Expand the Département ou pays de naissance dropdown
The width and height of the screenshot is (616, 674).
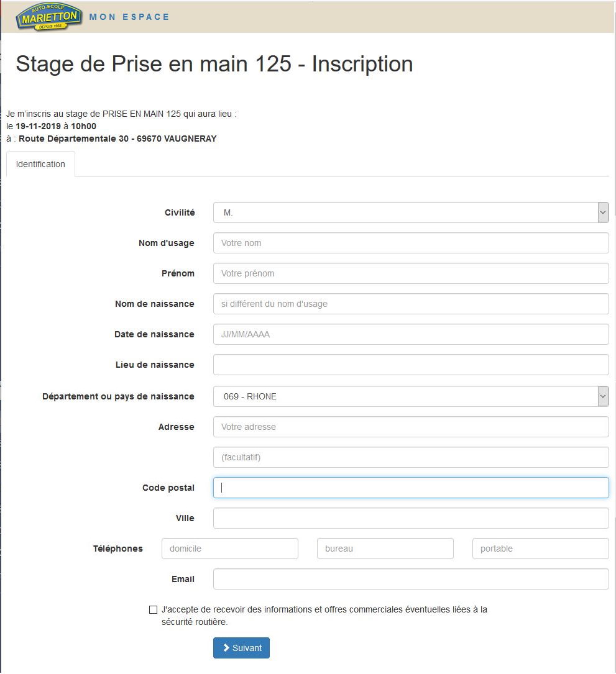[x=410, y=396]
